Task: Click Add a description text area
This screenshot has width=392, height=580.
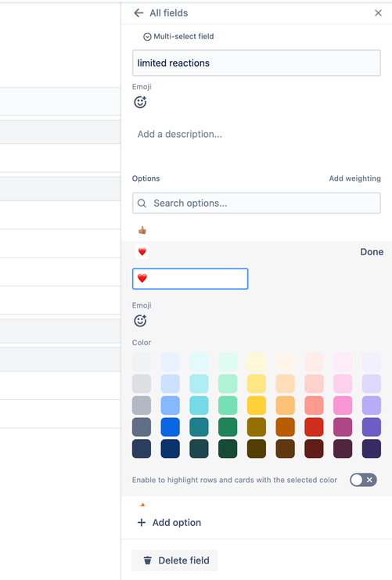Action: (257, 135)
